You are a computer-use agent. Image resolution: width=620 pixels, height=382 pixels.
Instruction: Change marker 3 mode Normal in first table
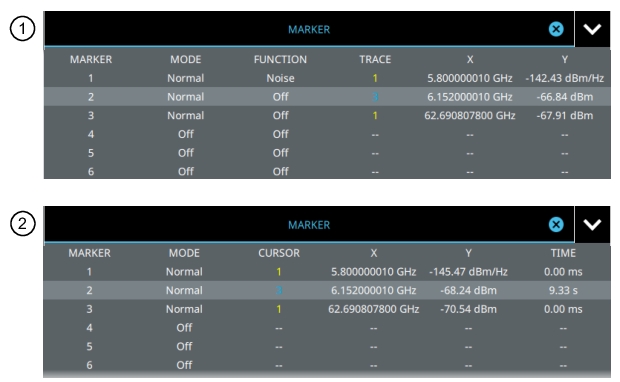click(x=185, y=115)
